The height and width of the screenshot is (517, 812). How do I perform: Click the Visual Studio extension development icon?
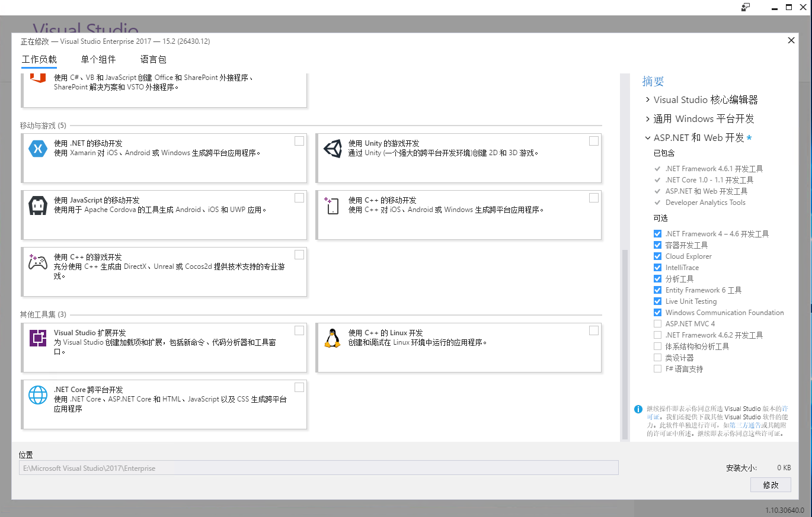[37, 338]
